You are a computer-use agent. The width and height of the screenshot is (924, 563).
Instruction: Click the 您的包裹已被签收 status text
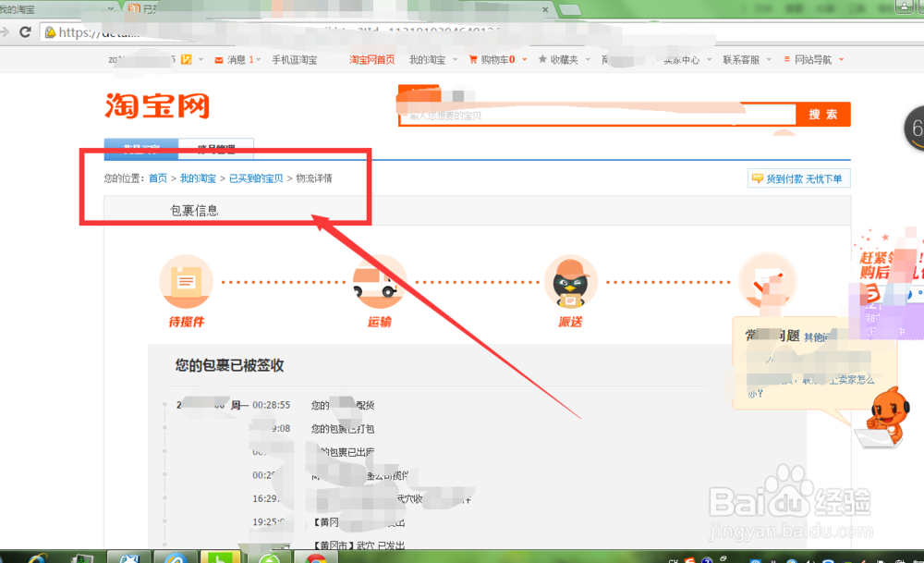coord(229,365)
